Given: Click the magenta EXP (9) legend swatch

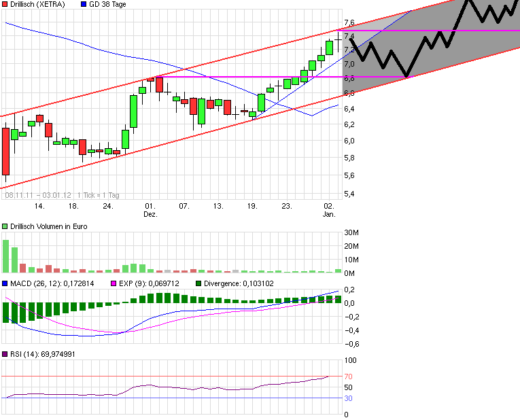Looking at the screenshot, I should (114, 283).
